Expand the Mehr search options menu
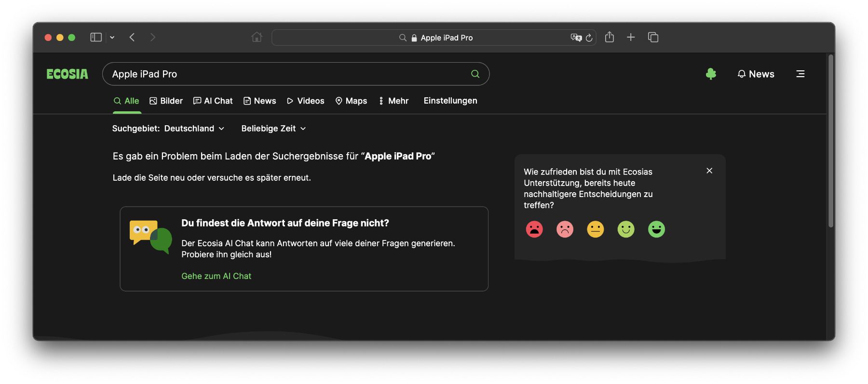The image size is (868, 384). [393, 101]
